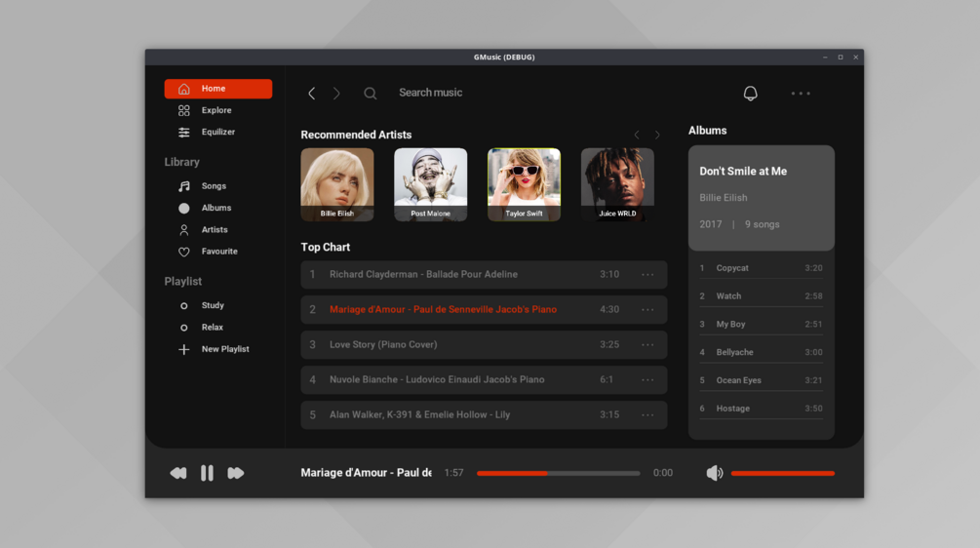Select Mariage d'Amour track in Top Chart
Screen dimensions: 980x548
click(484, 309)
